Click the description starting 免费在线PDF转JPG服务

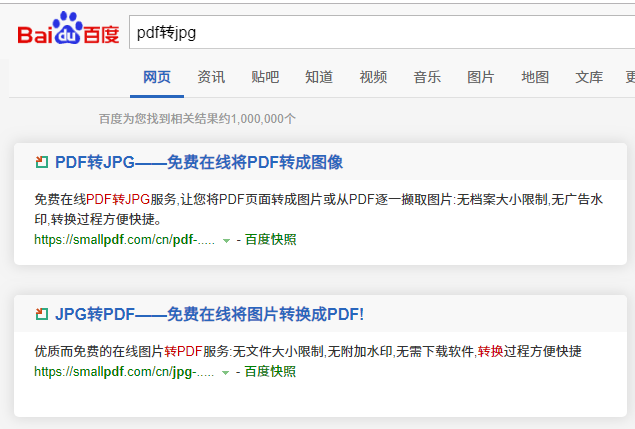coord(318,209)
